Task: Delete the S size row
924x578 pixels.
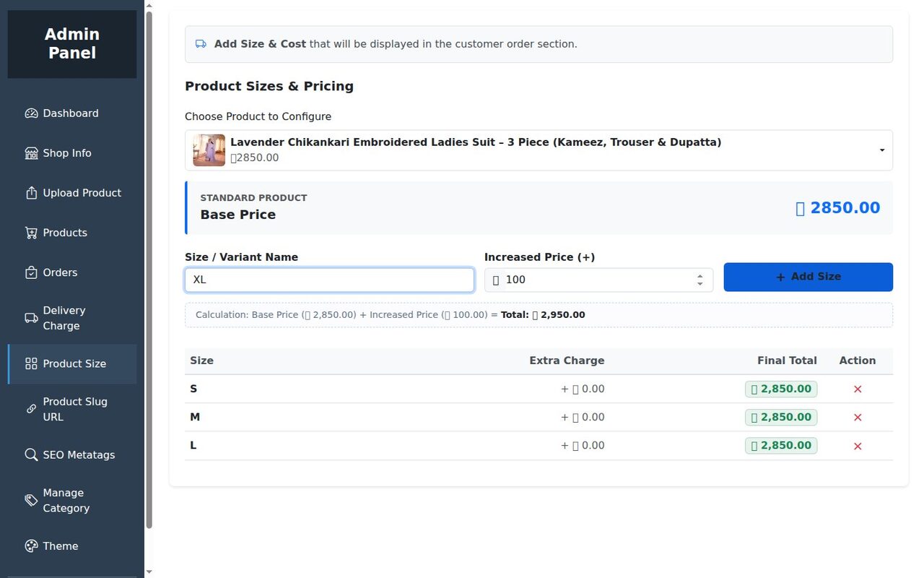Action: point(858,389)
